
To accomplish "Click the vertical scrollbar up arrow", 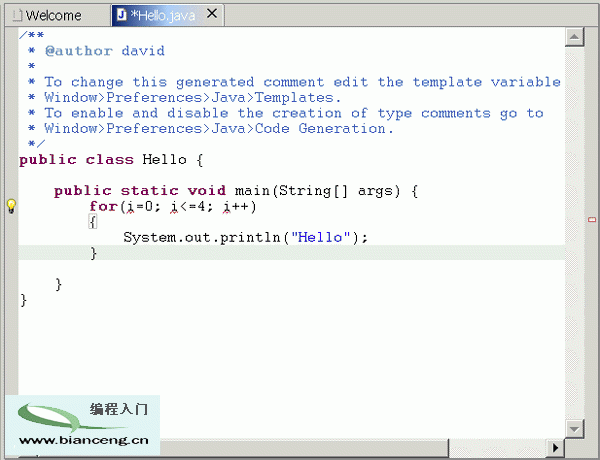I will click(x=574, y=37).
